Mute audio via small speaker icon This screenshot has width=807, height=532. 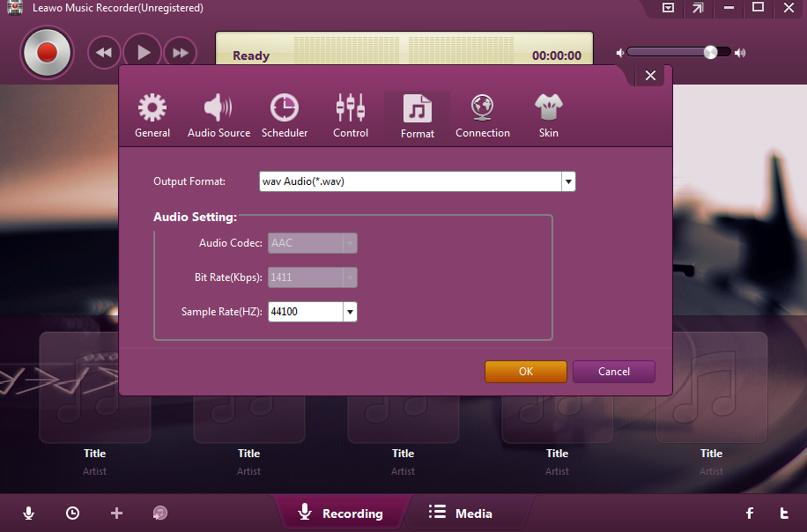coord(620,53)
